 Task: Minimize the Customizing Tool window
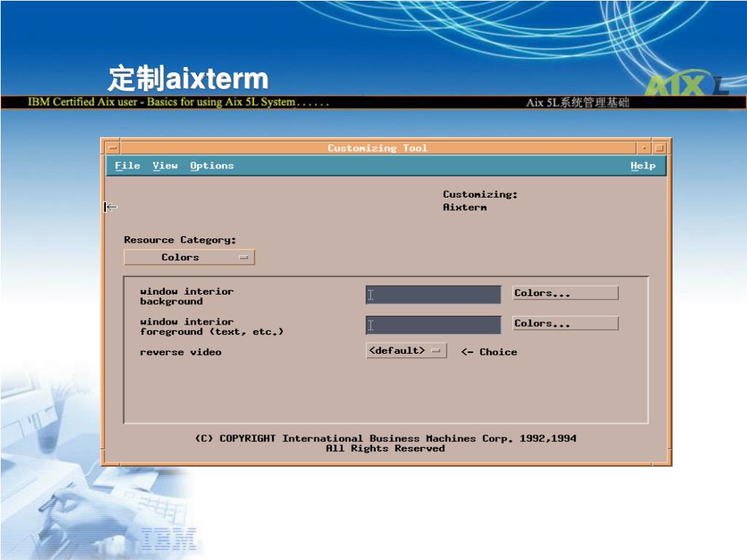point(643,148)
